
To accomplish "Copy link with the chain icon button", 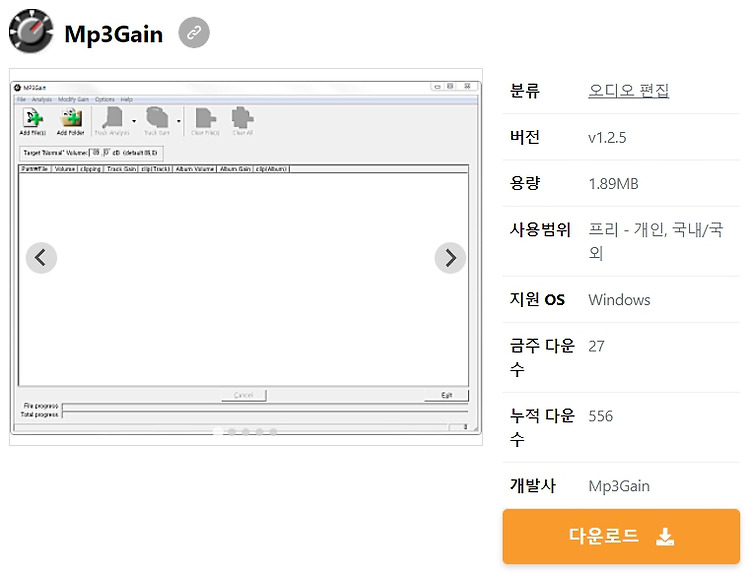I will [194, 33].
